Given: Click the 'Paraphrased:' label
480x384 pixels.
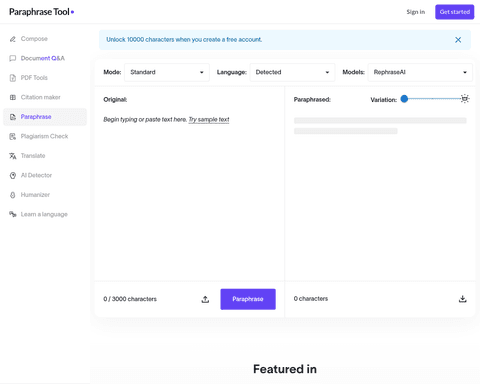Looking at the screenshot, I should (312, 100).
